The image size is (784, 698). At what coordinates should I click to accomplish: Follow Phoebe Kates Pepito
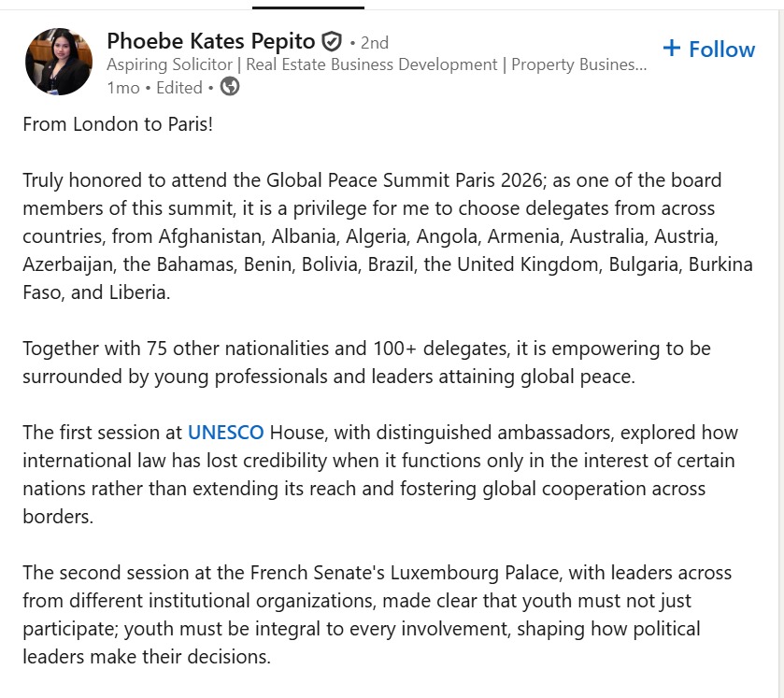[x=708, y=49]
